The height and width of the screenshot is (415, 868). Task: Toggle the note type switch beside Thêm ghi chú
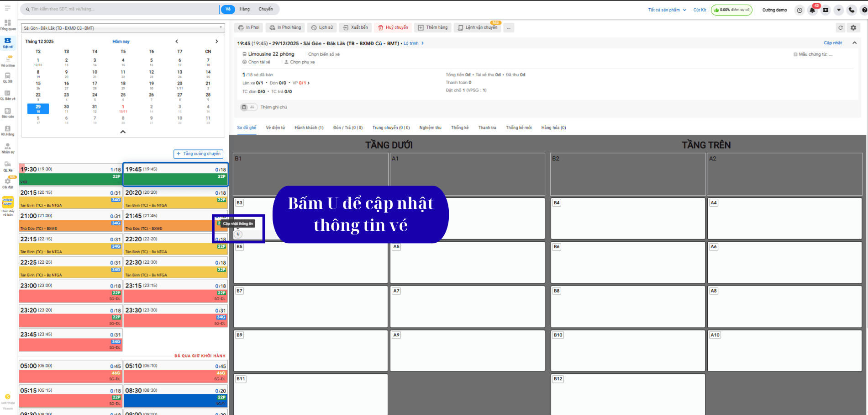(x=248, y=107)
